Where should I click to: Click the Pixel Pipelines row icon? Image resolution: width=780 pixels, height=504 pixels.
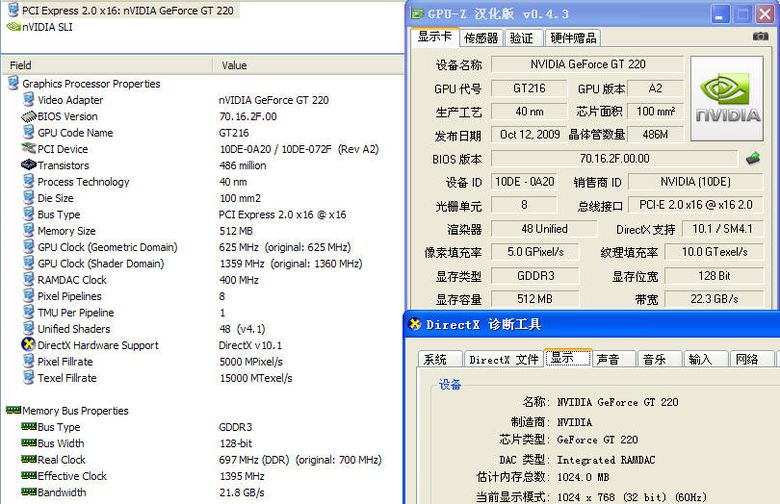[x=29, y=296]
